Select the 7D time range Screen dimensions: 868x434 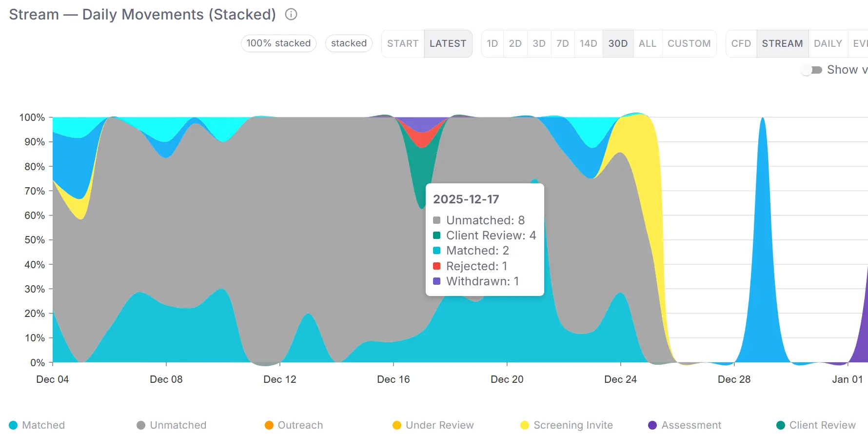(x=563, y=43)
